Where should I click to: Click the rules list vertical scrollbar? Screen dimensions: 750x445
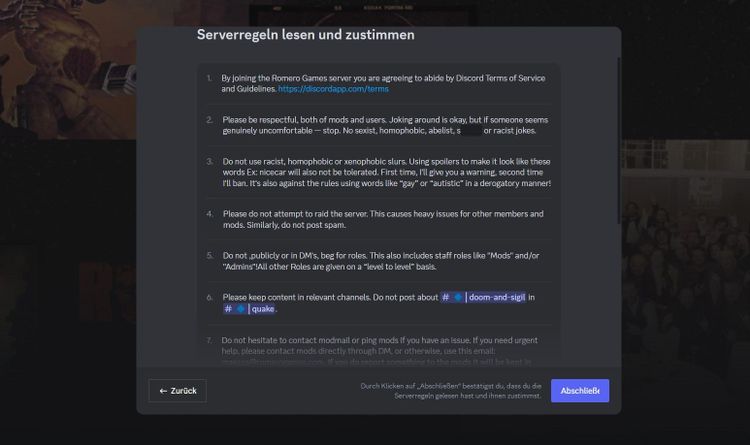618,150
